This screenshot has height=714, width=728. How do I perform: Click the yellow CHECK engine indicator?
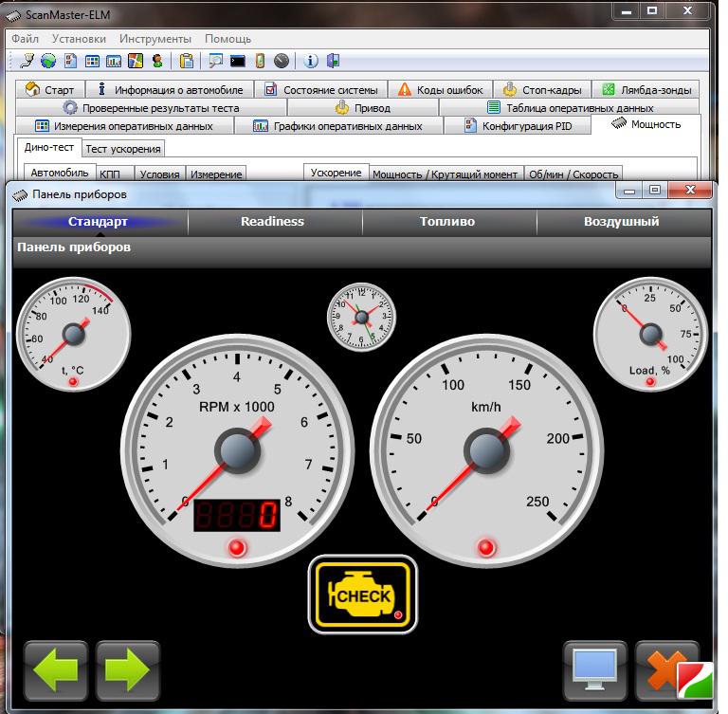pos(363,595)
